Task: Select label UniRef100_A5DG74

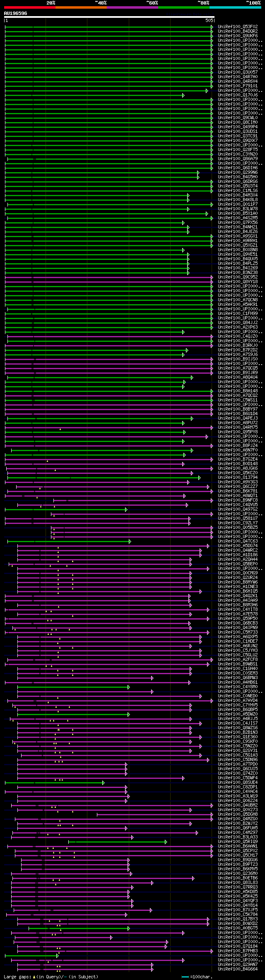Action: click(238, 546)
